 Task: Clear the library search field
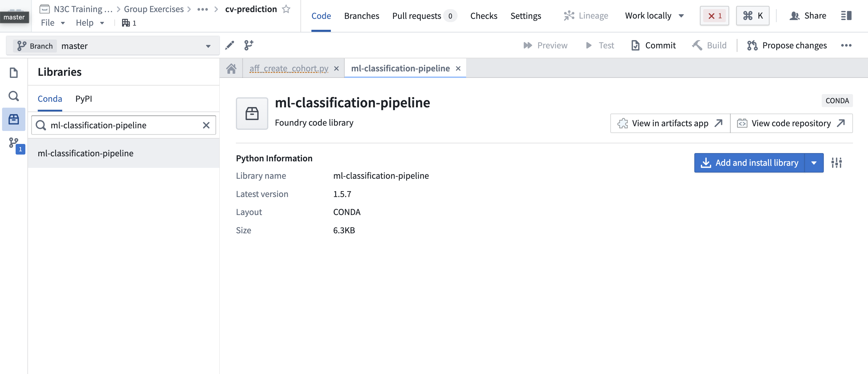click(x=206, y=125)
